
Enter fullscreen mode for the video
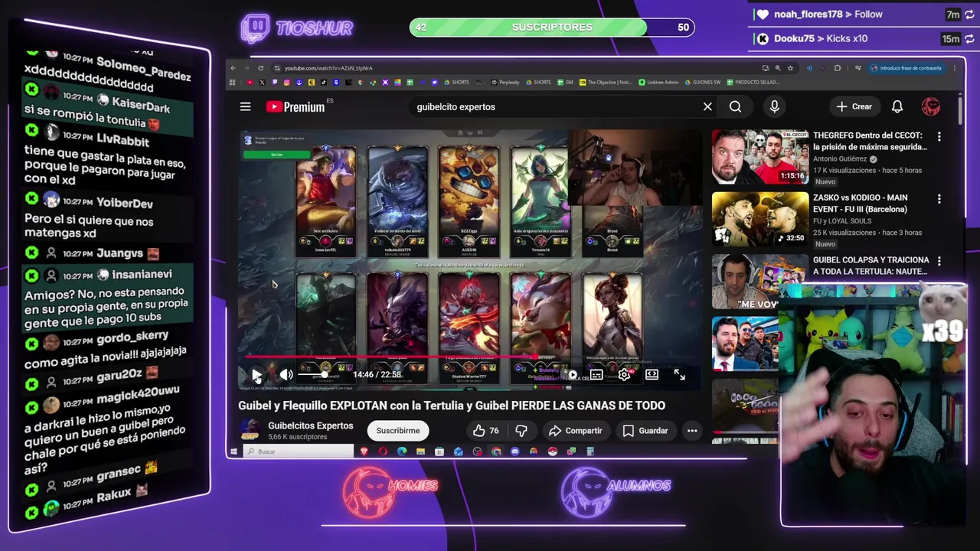pos(679,375)
